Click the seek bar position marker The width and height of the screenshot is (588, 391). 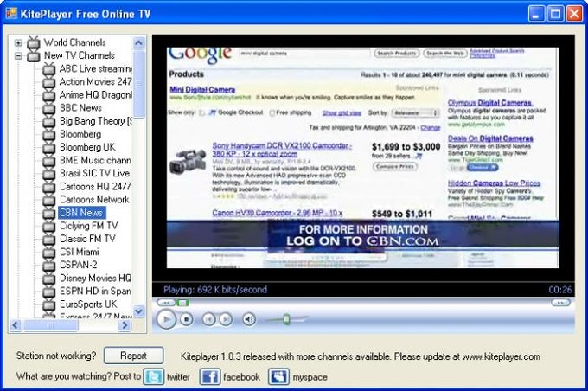coord(182,303)
